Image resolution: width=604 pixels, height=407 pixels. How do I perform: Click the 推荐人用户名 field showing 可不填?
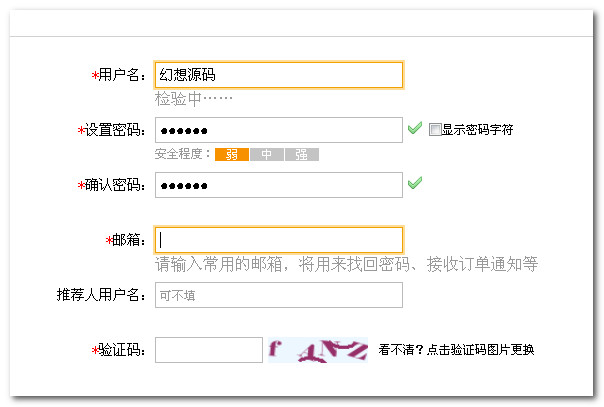(279, 295)
